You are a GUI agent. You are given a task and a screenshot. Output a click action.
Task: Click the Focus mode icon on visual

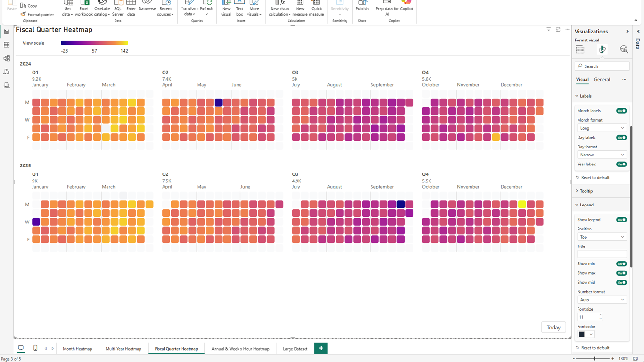point(558,29)
